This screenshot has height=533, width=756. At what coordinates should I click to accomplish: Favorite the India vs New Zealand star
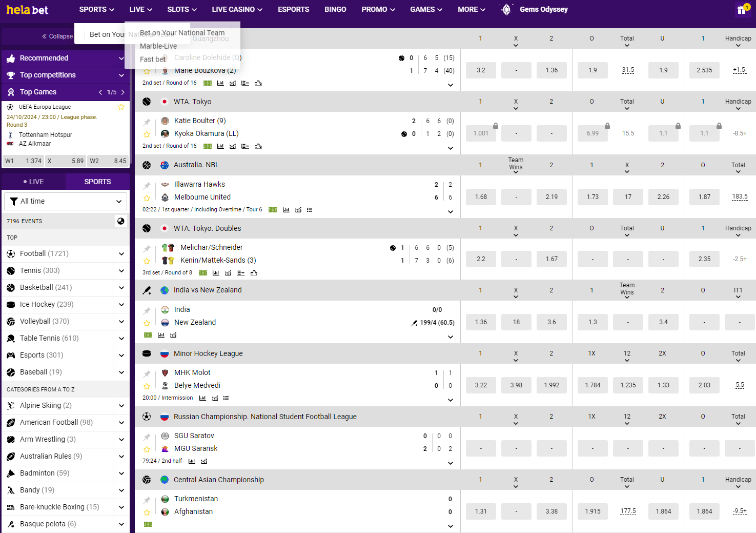pyautogui.click(x=147, y=323)
